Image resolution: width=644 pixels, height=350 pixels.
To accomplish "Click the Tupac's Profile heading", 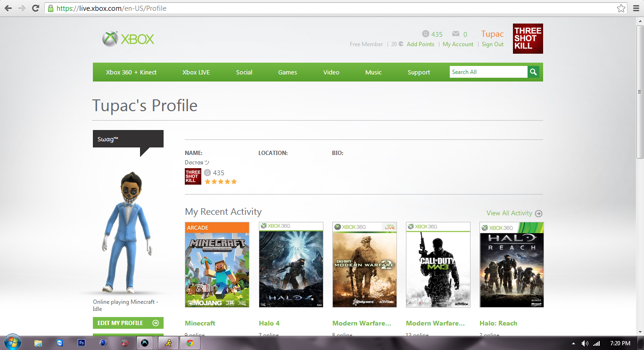I will [145, 106].
